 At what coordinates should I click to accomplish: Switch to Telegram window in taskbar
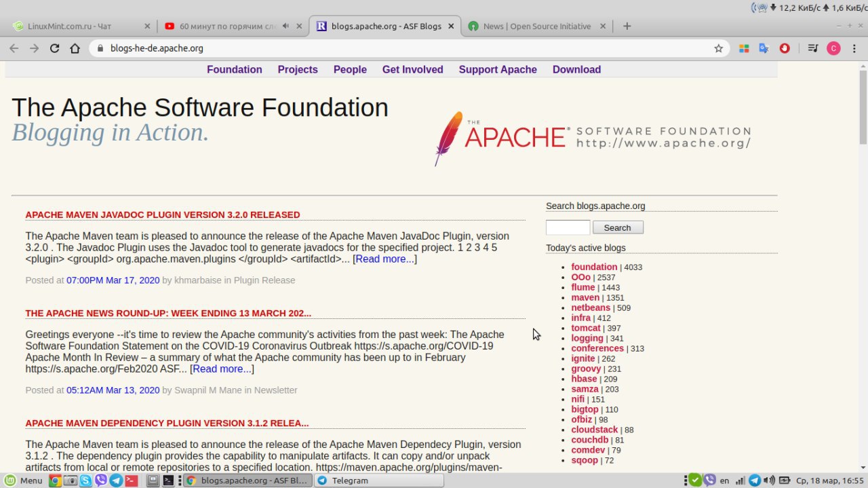pos(378,481)
